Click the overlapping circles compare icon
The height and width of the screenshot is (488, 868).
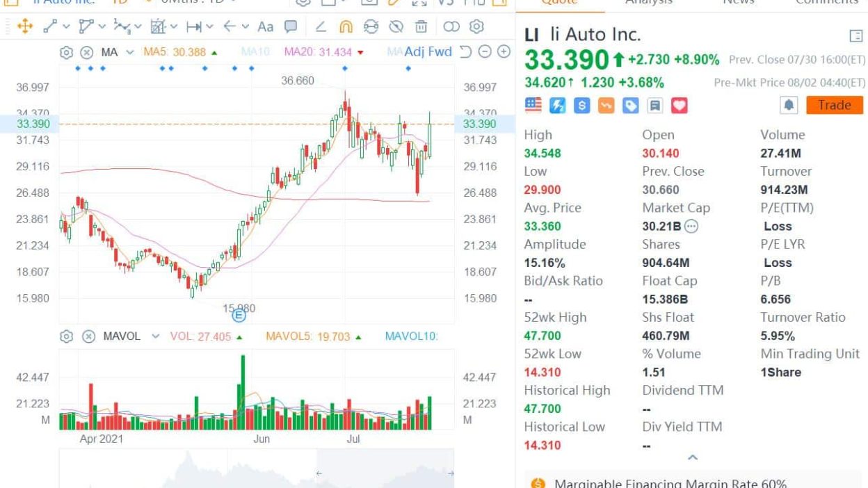click(x=451, y=27)
